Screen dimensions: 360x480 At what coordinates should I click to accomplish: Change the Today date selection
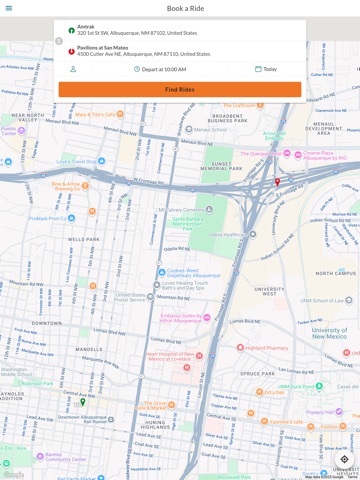click(266, 69)
